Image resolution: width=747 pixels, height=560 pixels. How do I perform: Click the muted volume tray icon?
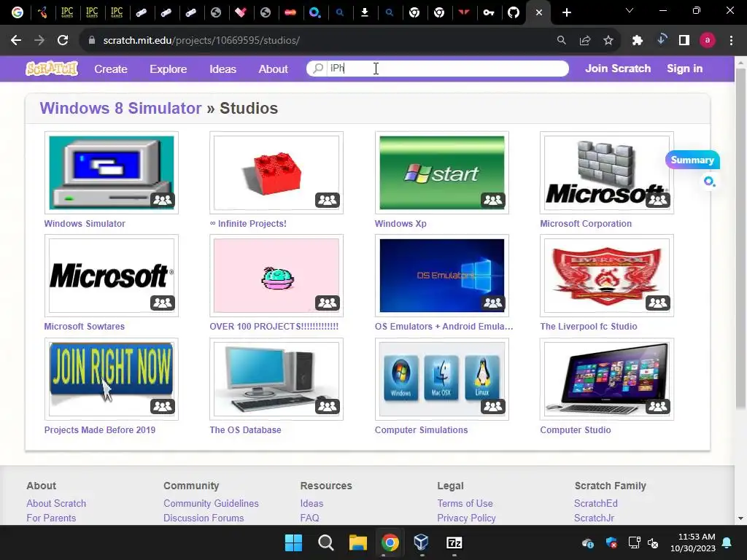(653, 542)
